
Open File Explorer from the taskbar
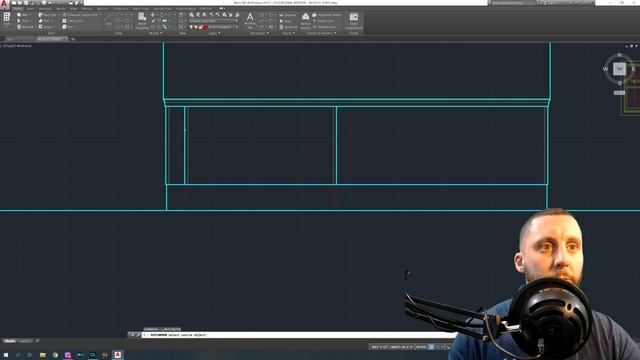(x=43, y=355)
